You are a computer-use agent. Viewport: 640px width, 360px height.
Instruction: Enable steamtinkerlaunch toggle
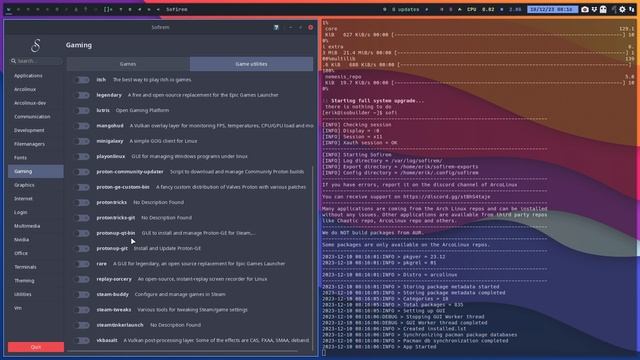[82, 325]
